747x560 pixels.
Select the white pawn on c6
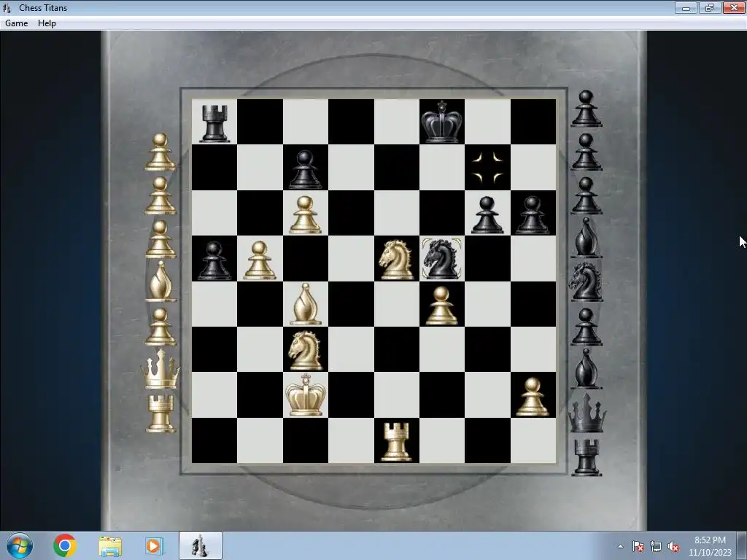tap(305, 215)
